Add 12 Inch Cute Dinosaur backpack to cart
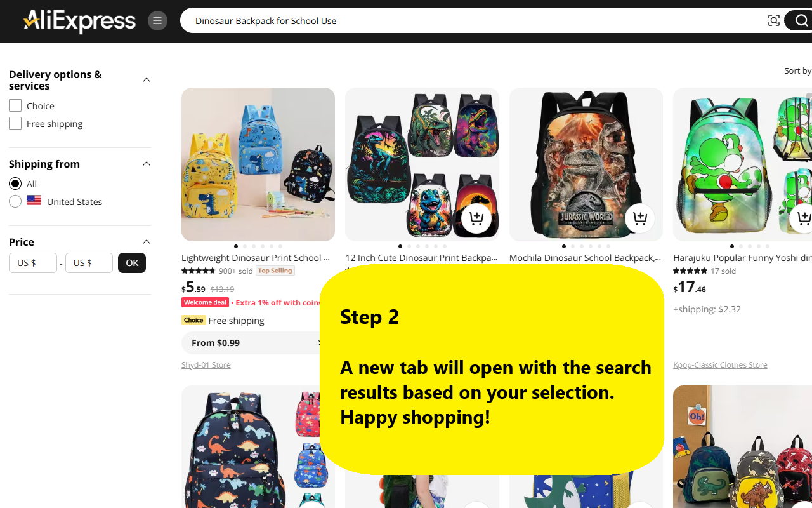Image resolution: width=812 pixels, height=508 pixels. tap(476, 218)
